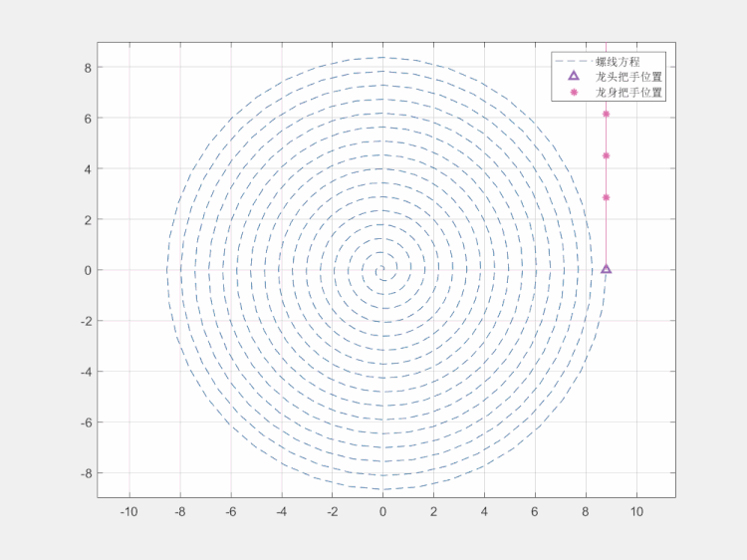The height and width of the screenshot is (560, 747).
Task: Click the x-axis tick label 6
Action: [535, 512]
